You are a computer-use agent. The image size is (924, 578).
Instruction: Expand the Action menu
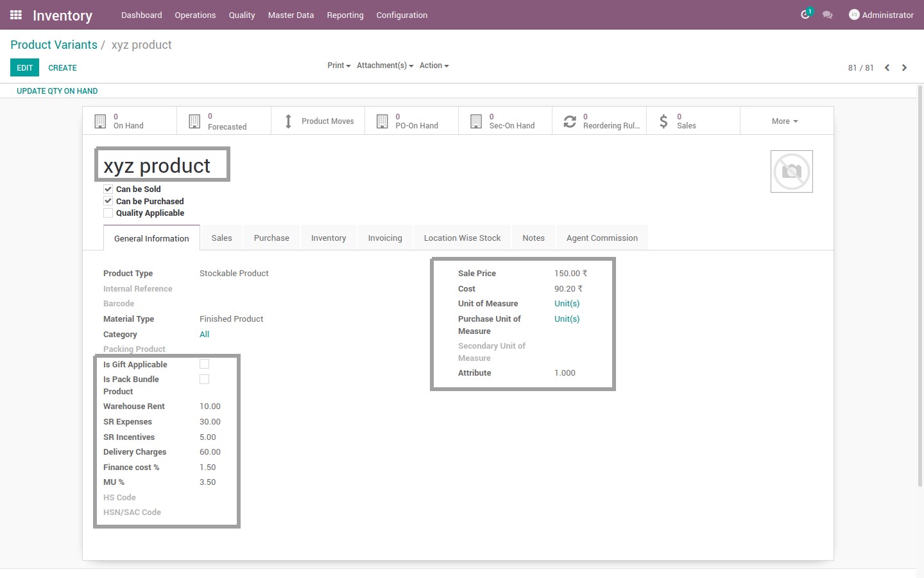(x=434, y=65)
